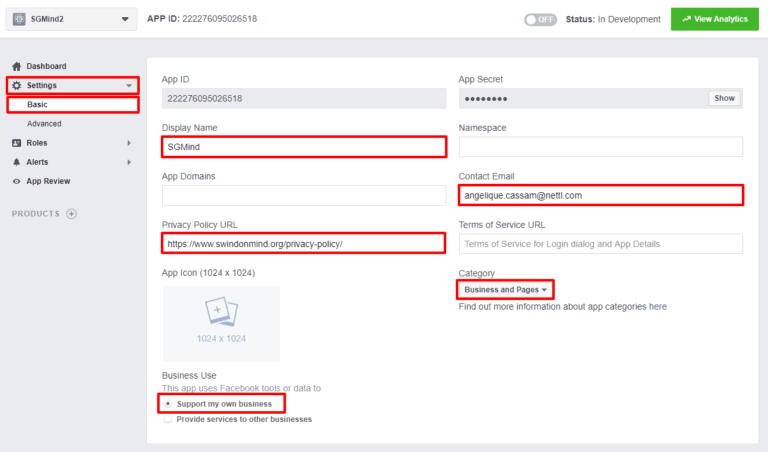Image resolution: width=768 pixels, height=452 pixels.
Task: Open the Business and Pages category dropdown
Action: point(505,290)
